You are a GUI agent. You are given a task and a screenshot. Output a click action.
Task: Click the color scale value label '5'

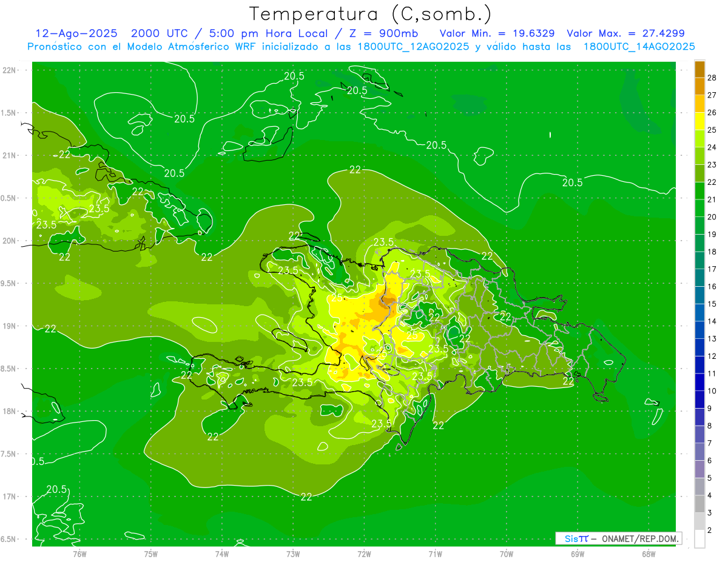coord(710,478)
